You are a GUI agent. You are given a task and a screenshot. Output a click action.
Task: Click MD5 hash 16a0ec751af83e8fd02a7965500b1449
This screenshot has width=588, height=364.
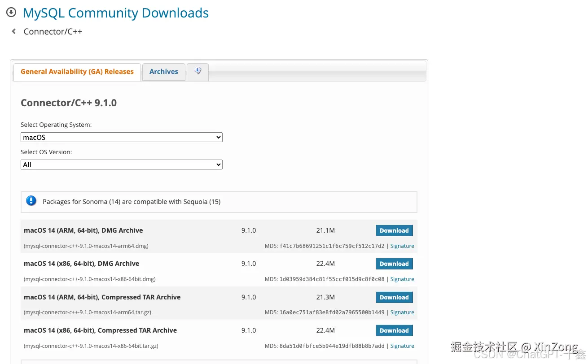(x=332, y=312)
